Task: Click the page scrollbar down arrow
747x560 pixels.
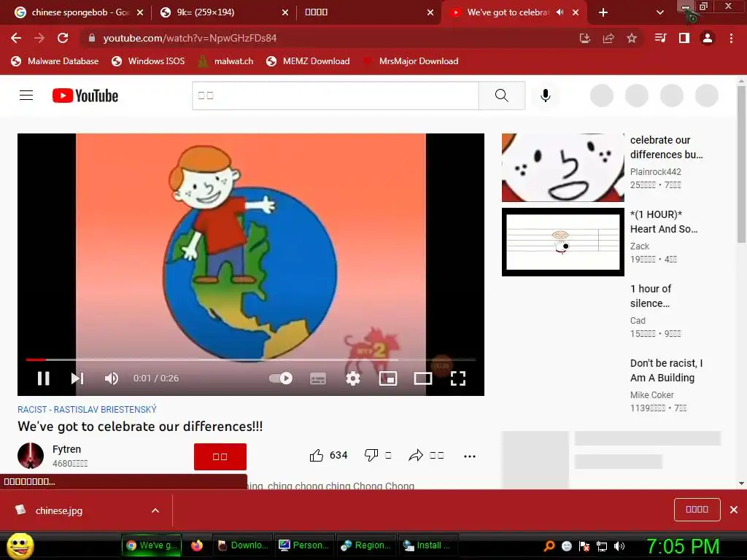Action: pyautogui.click(x=741, y=483)
